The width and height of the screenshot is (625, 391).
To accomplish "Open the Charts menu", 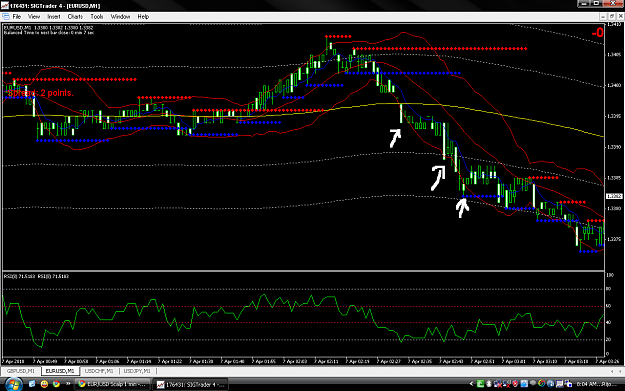I will point(75,17).
